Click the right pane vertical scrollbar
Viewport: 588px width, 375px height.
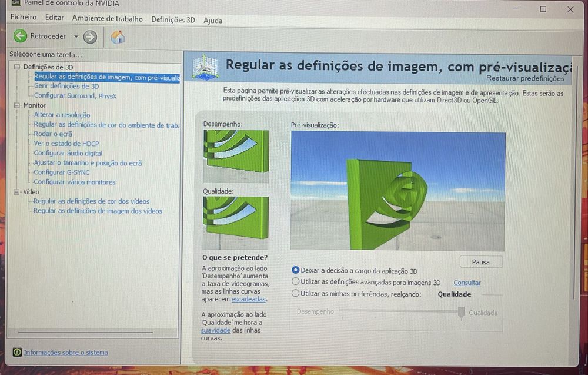(574, 184)
